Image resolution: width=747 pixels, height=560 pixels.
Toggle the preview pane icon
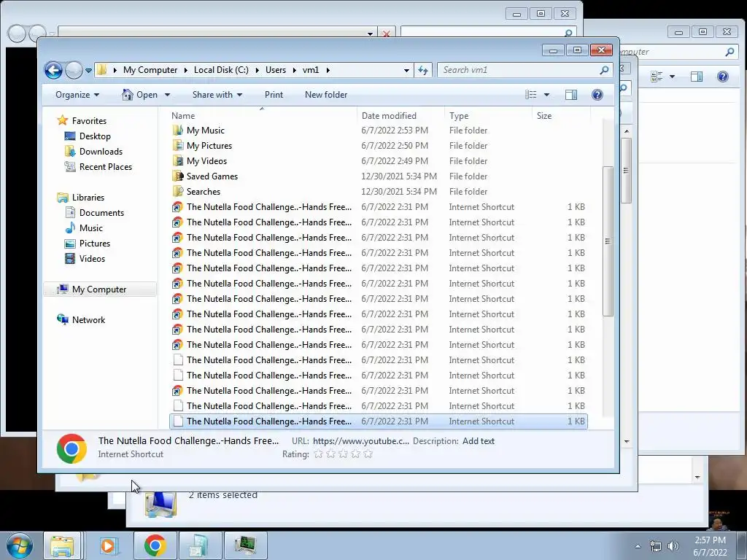click(x=570, y=95)
